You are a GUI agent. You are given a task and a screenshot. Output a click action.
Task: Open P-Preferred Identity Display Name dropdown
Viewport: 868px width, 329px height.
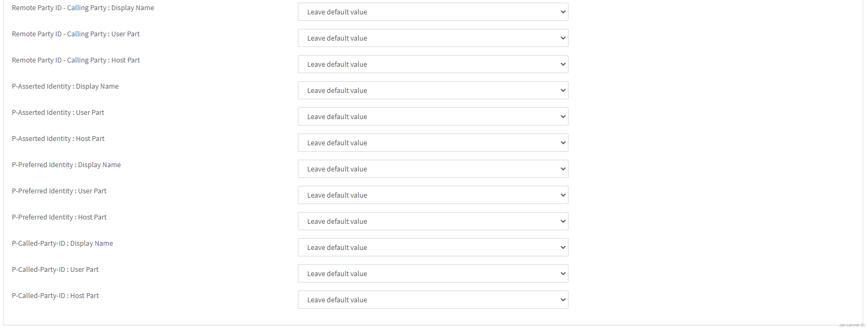(x=432, y=169)
